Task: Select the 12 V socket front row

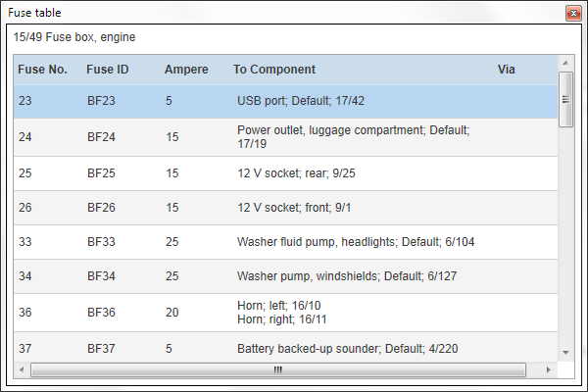Action: (286, 208)
